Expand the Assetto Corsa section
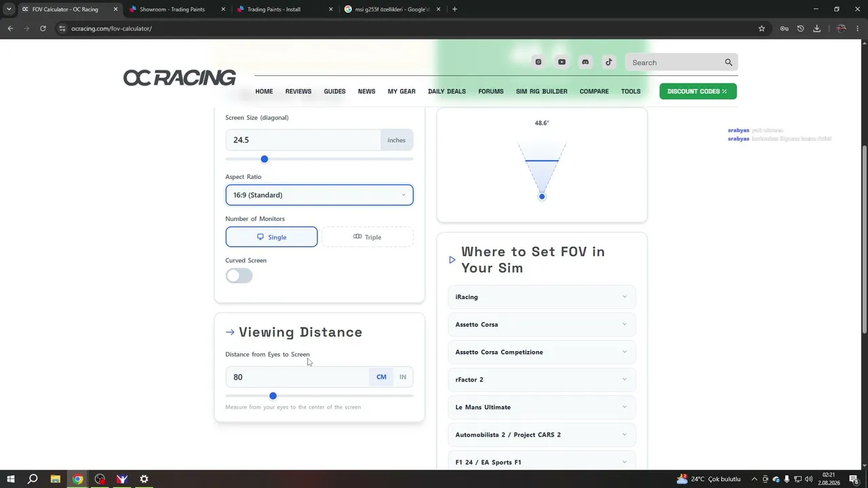 pyautogui.click(x=542, y=325)
